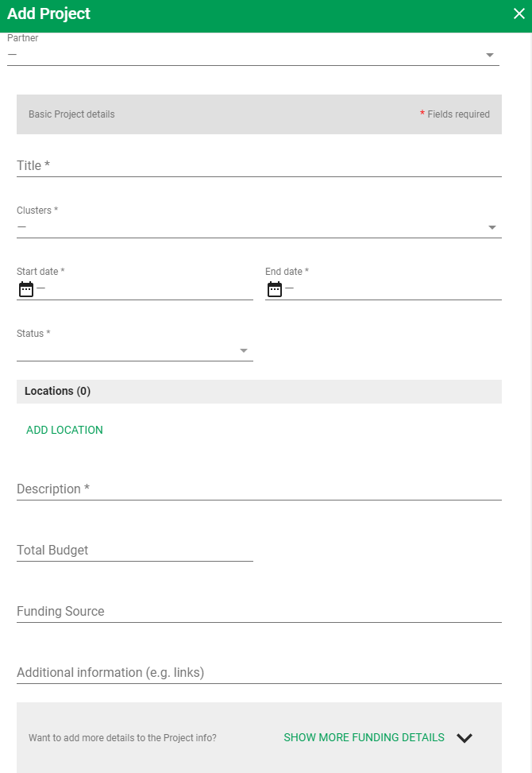Click the chevron next to SHOW MORE FUNDING DETAILS

coord(465,737)
